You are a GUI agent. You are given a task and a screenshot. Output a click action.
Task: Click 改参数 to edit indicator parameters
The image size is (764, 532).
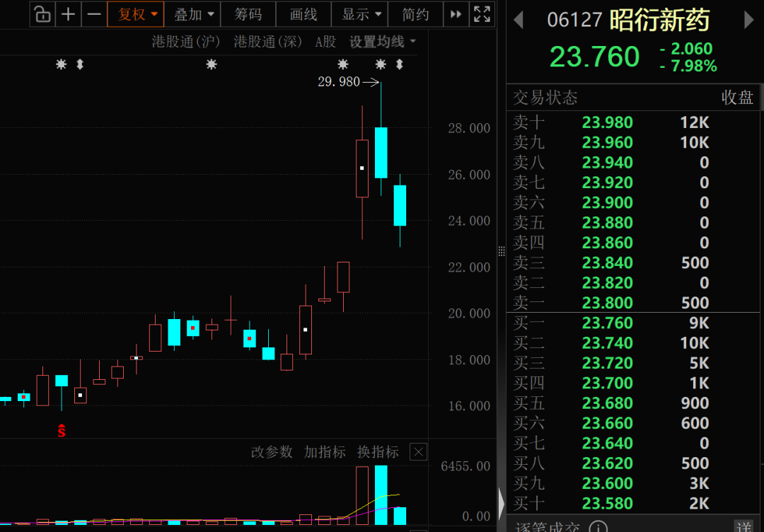[x=272, y=452]
